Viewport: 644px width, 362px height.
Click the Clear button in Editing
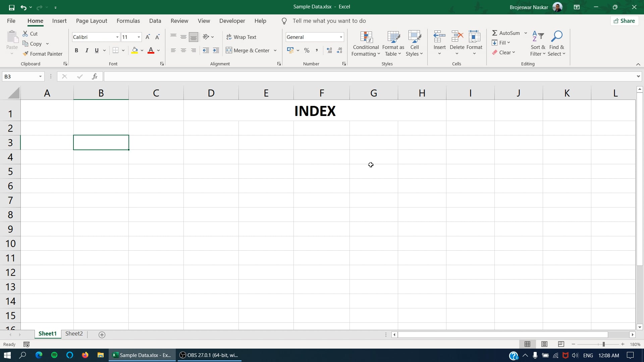click(x=504, y=52)
